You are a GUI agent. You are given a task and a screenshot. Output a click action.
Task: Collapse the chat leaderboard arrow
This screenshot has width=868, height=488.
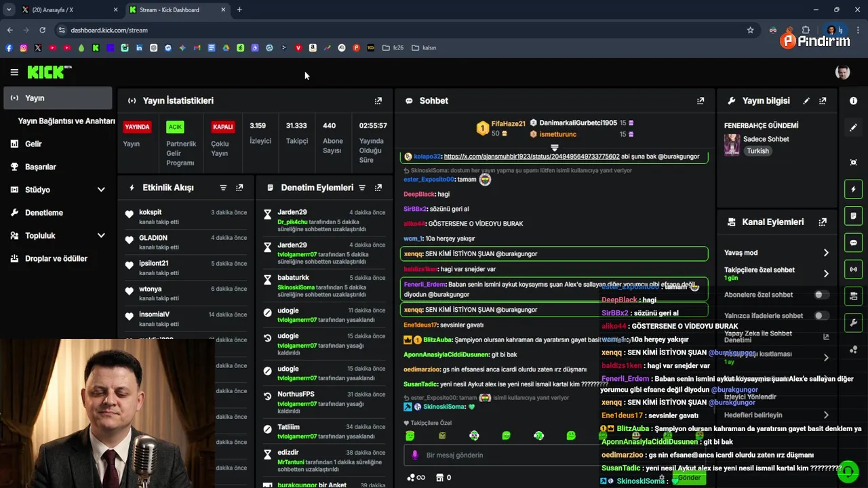point(554,147)
